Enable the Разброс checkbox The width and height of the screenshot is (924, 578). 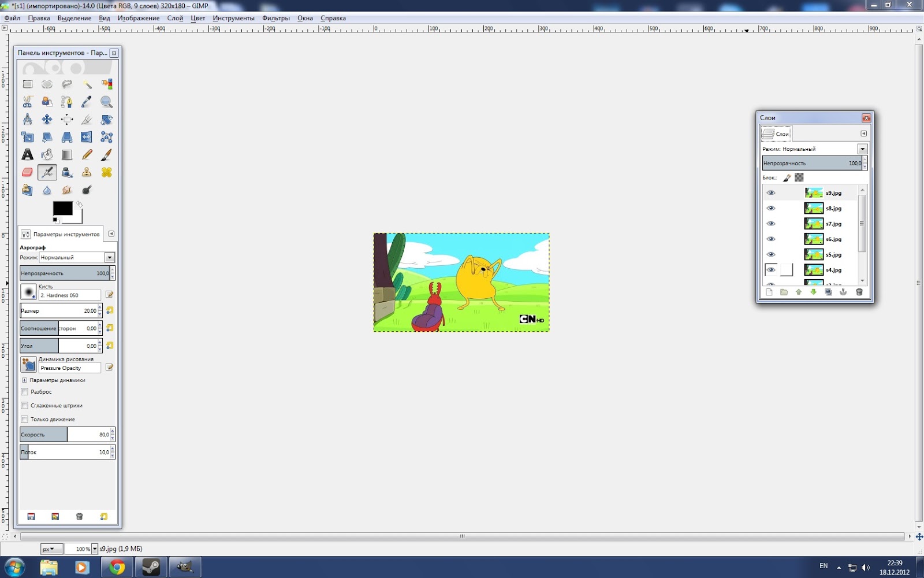(24, 392)
